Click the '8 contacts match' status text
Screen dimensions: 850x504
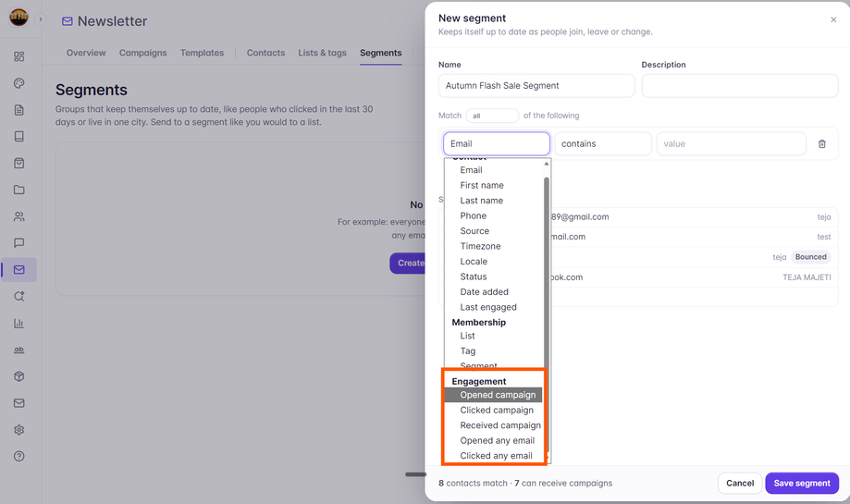click(473, 483)
